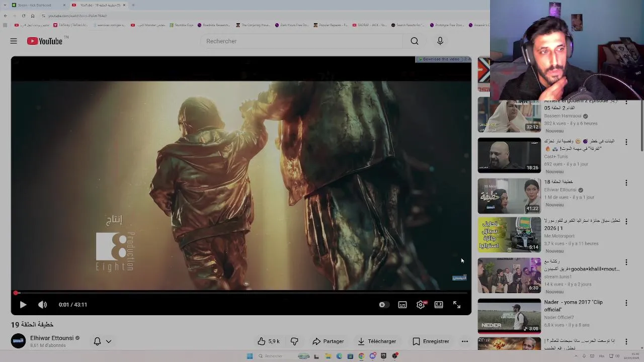Screen dimensions: 644x362
Task: Open the player settings gear
Action: tap(421, 305)
